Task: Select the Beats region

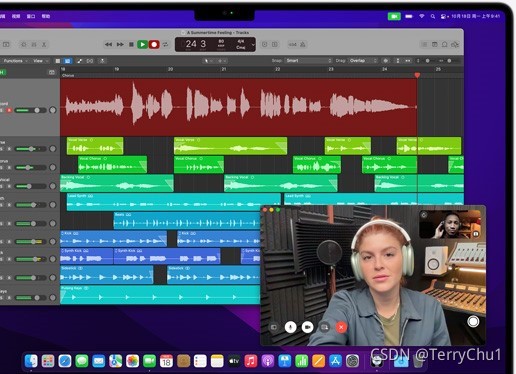Action: click(x=187, y=221)
